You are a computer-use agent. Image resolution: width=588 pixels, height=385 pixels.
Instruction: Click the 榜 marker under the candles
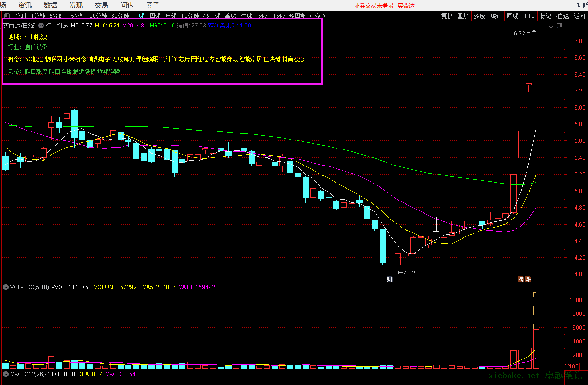[520, 279]
